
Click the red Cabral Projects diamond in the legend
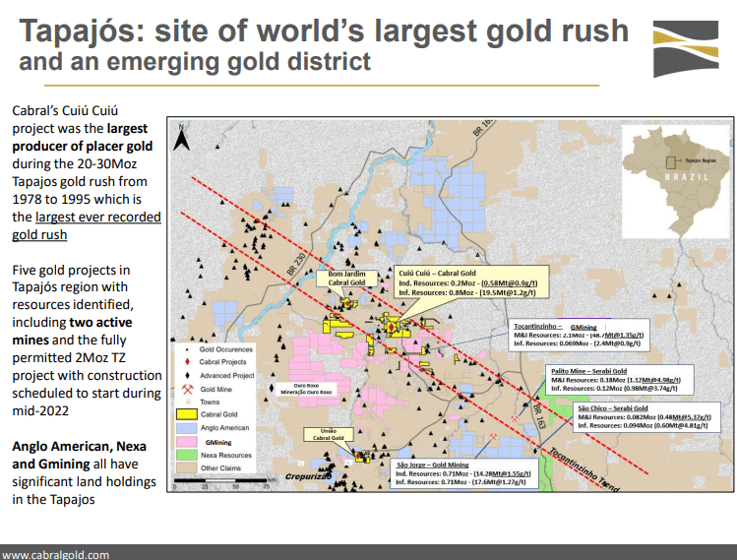point(188,361)
